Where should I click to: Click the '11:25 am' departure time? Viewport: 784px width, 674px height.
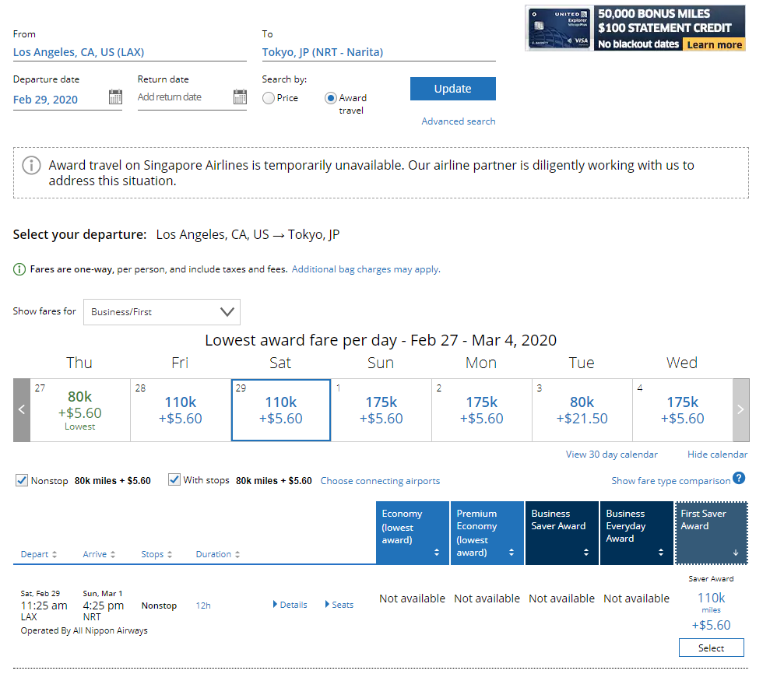[x=44, y=606]
